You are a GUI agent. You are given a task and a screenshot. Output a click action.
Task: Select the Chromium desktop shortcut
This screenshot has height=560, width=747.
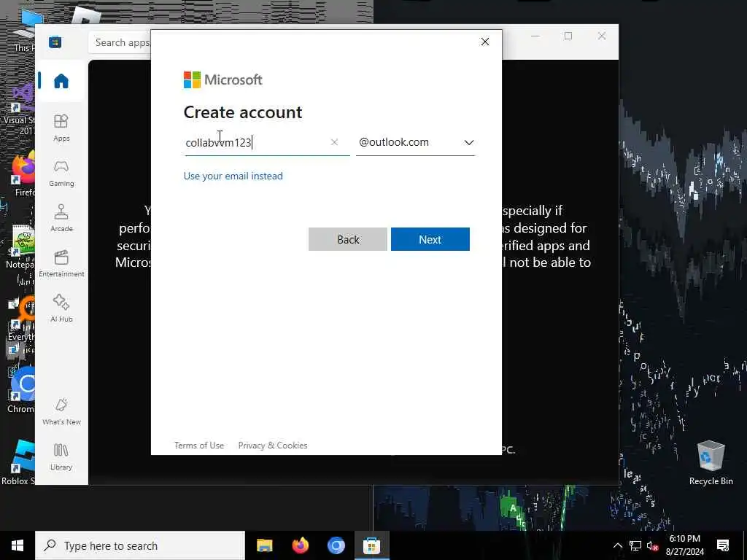coord(22,389)
